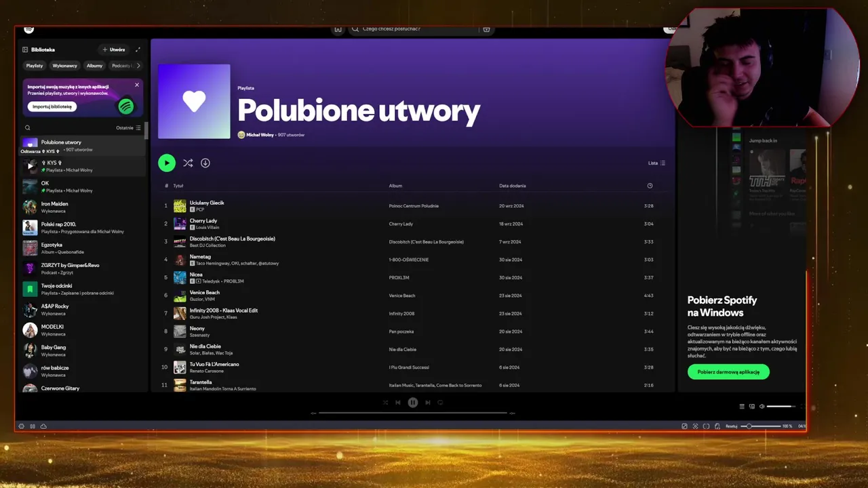Open the Egzotyka album in the sidebar
This screenshot has width=868, height=488.
(83, 247)
